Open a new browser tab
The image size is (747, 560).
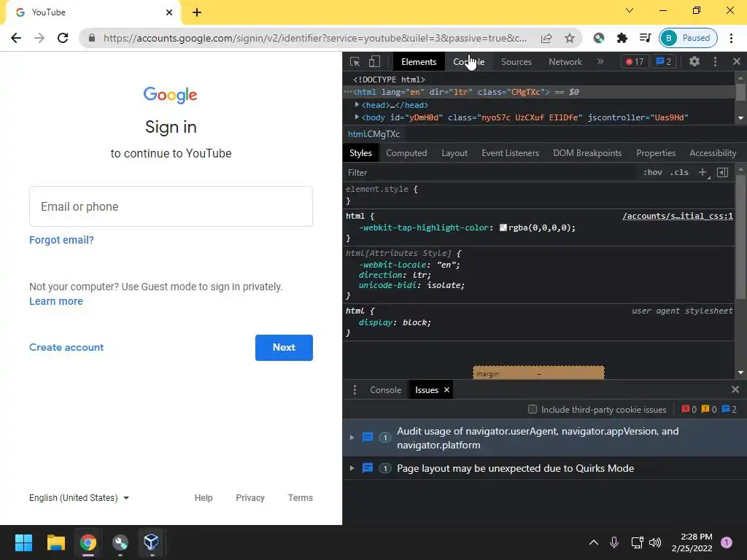pos(197,12)
